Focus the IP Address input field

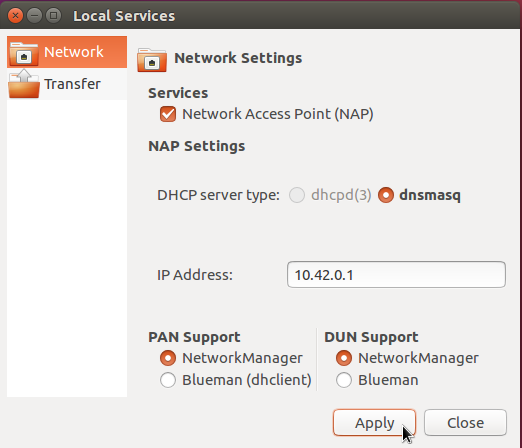[x=396, y=275]
